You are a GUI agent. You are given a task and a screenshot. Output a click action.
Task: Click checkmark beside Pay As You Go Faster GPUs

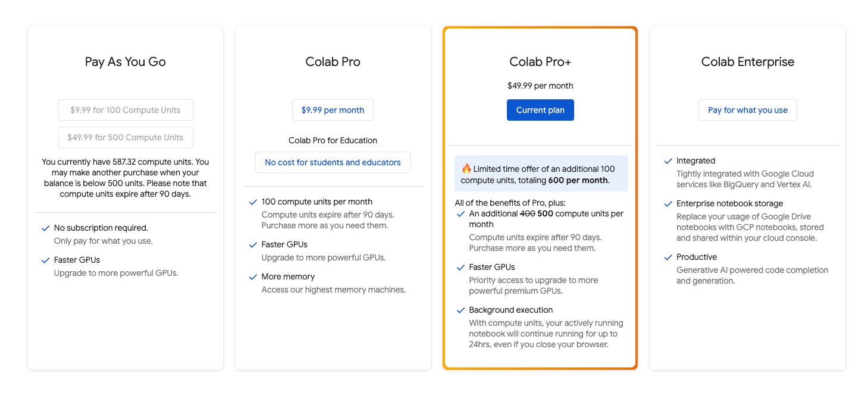tap(45, 260)
